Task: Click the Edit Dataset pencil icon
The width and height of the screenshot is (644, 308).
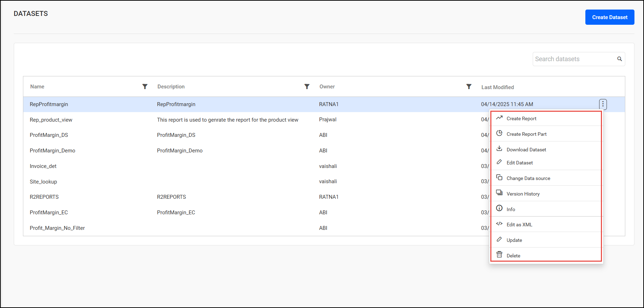Action: click(499, 162)
